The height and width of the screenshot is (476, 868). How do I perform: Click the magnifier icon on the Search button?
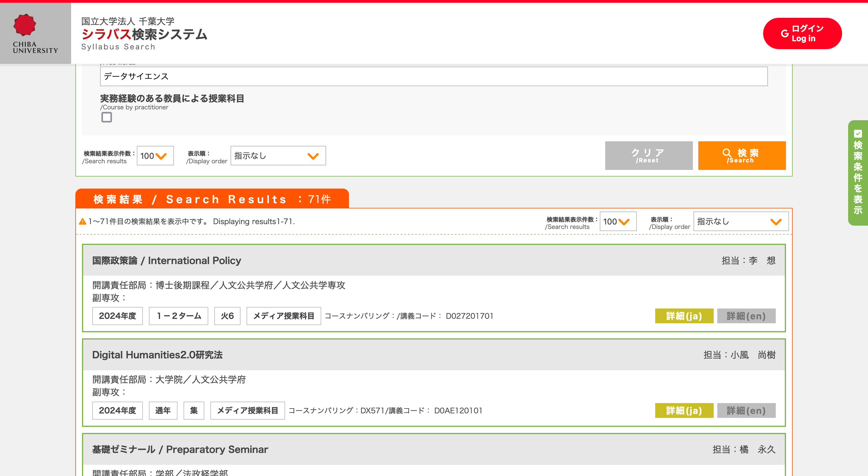click(x=727, y=153)
